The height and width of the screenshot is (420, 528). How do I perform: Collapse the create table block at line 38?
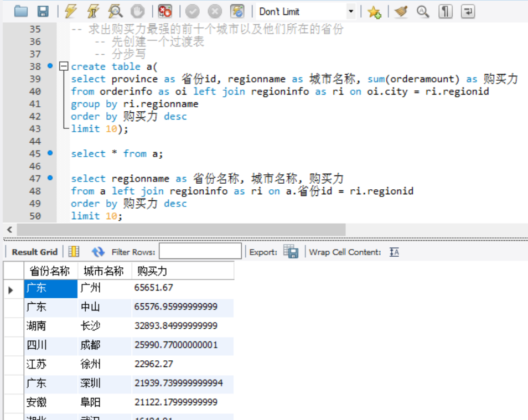click(64, 66)
